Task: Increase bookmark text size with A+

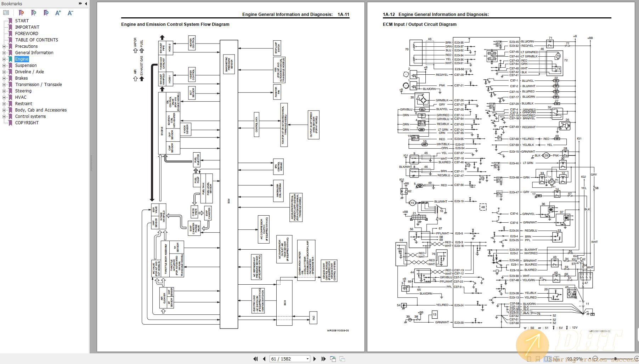Action: [58, 13]
